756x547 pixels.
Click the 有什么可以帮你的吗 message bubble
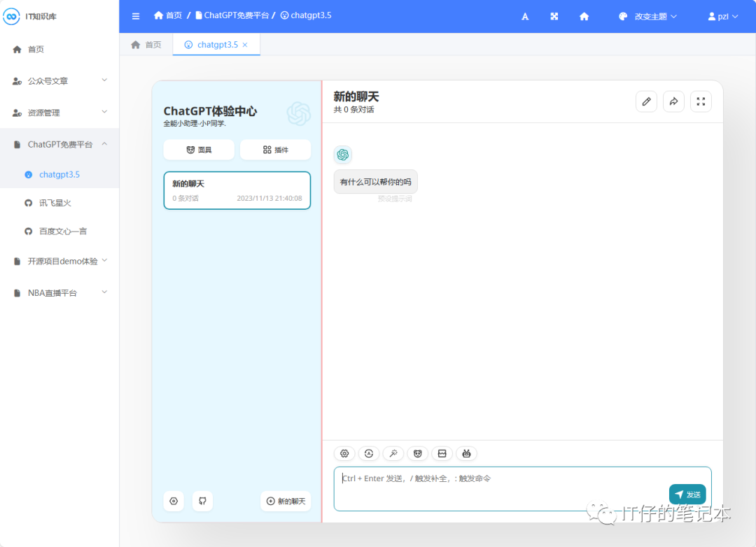click(376, 182)
